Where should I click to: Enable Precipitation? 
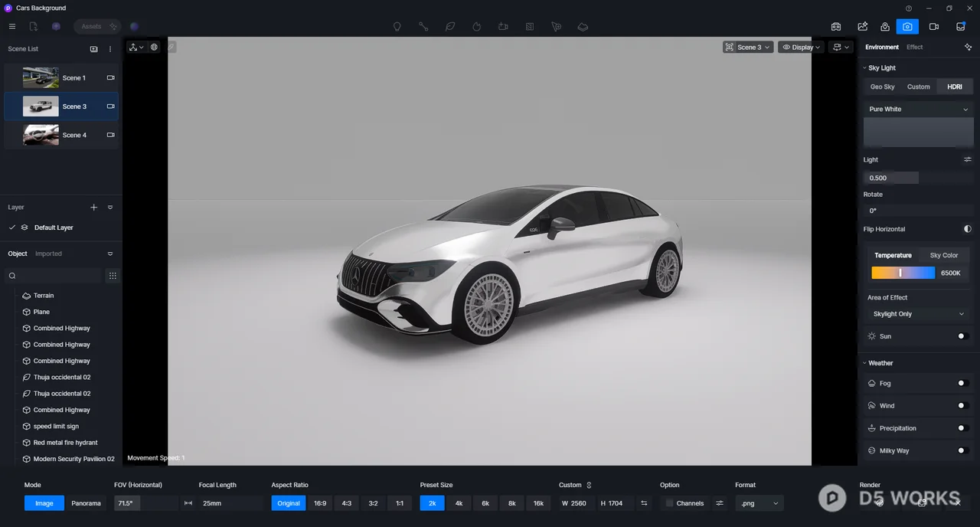point(963,428)
